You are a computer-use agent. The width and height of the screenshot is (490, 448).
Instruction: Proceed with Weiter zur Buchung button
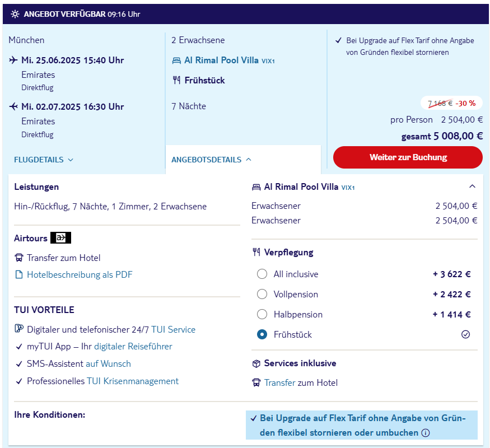408,157
